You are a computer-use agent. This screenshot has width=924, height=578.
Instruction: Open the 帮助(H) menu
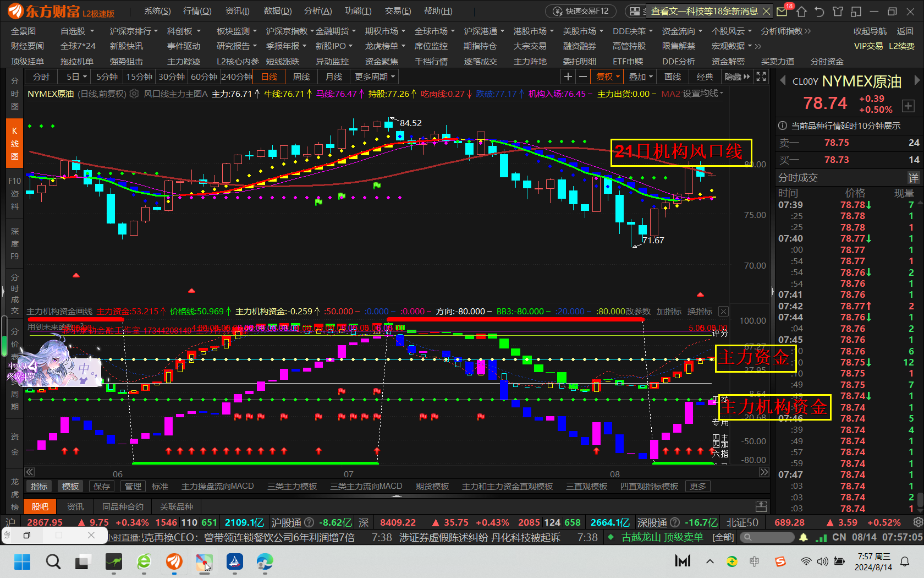pyautogui.click(x=438, y=11)
